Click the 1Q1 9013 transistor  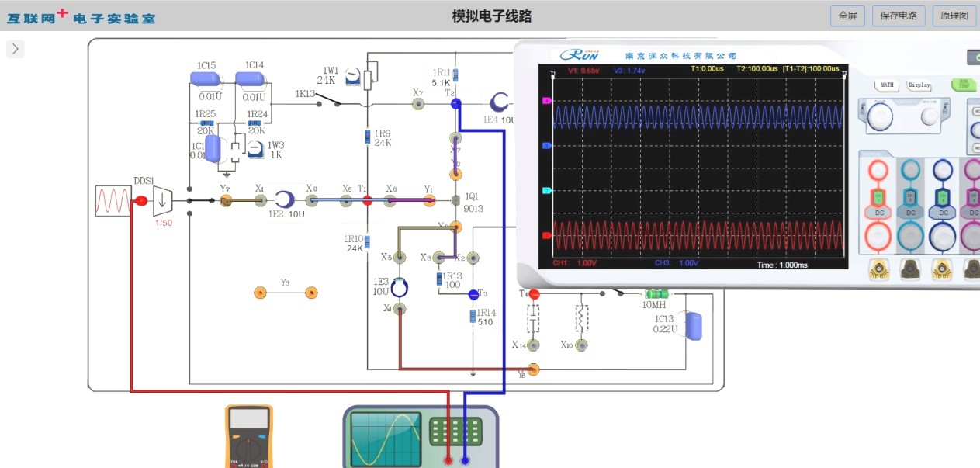click(x=455, y=202)
